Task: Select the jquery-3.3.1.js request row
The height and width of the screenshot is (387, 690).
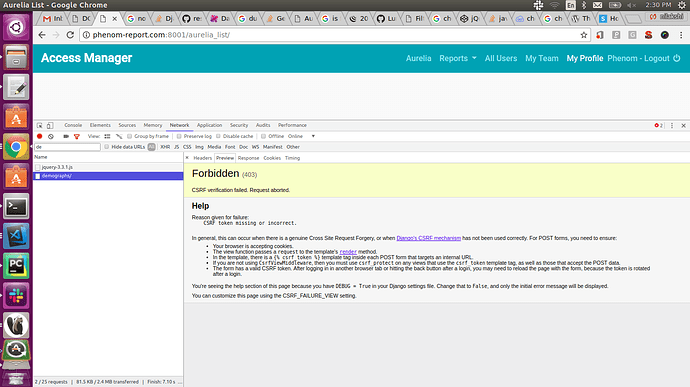Action: [x=108, y=167]
